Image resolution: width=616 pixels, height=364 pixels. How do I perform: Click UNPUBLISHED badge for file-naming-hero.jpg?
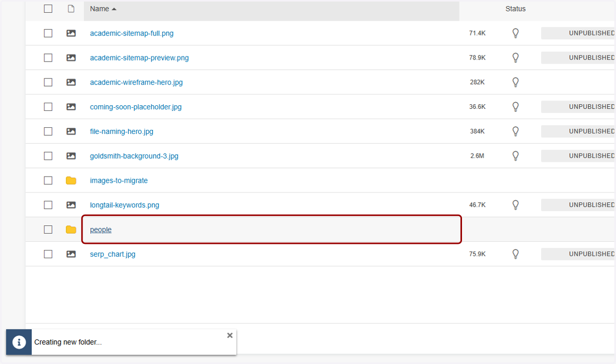[x=579, y=131]
